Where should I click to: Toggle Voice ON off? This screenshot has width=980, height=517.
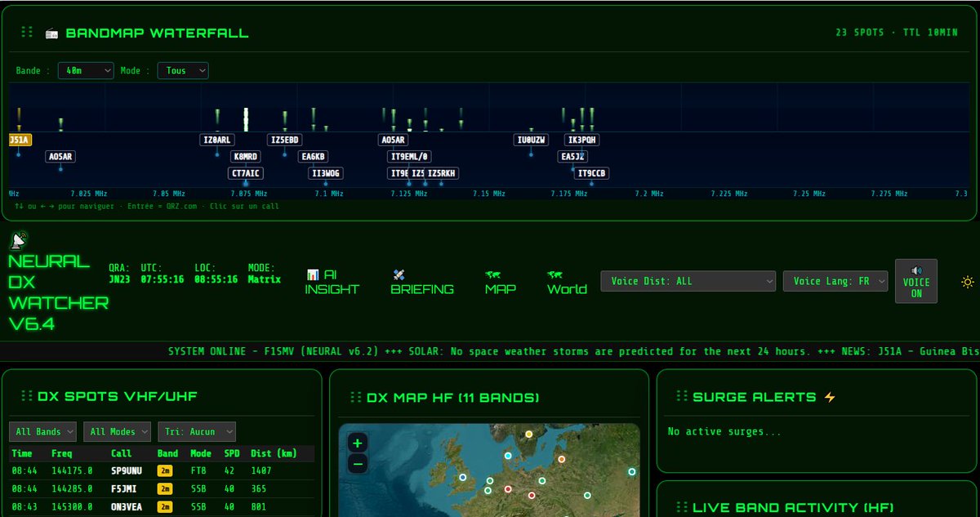[916, 281]
